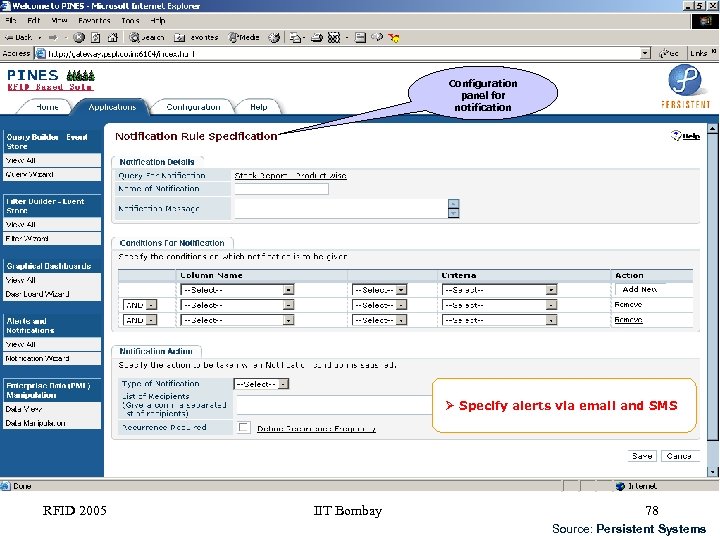Click the page icon in address bar
The width and height of the screenshot is (720, 540).
coord(41,54)
